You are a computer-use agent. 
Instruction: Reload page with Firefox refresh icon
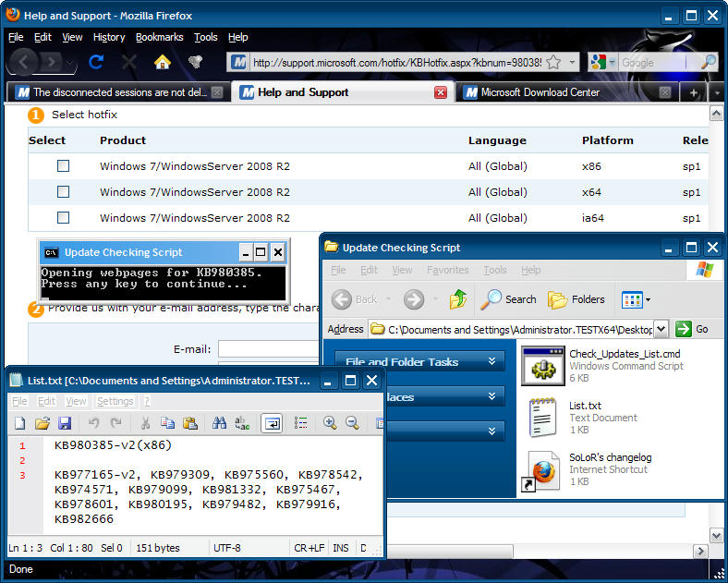(96, 61)
